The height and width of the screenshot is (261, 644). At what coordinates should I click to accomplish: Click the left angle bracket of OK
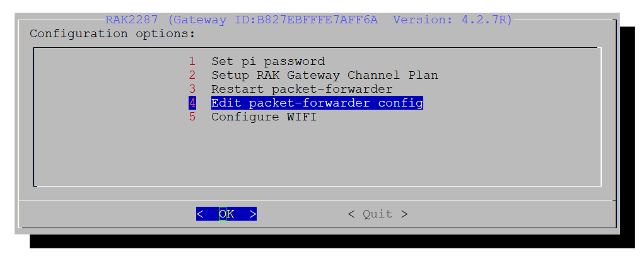(x=200, y=214)
